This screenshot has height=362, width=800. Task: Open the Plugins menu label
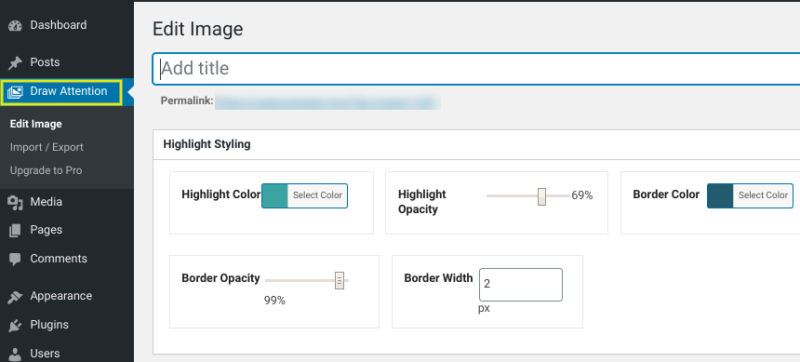[x=49, y=325]
